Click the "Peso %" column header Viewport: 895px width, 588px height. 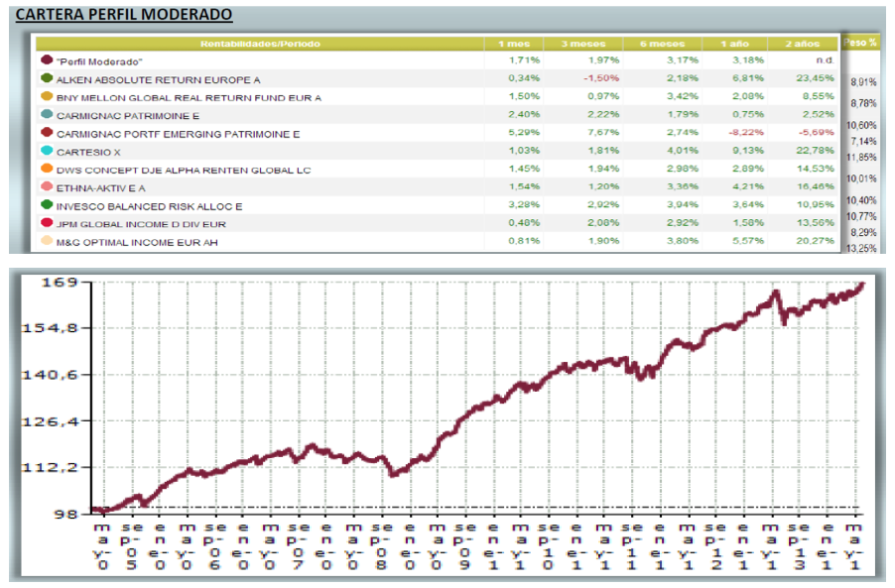[859, 43]
